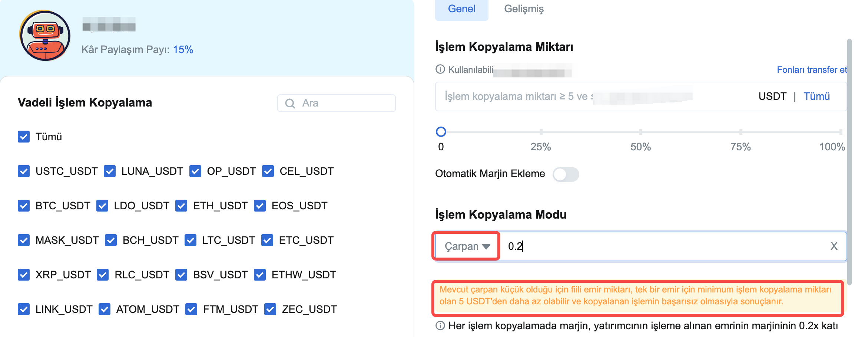Click the Fonları transfer et link
Screen dimensions: 868x337
pos(812,70)
